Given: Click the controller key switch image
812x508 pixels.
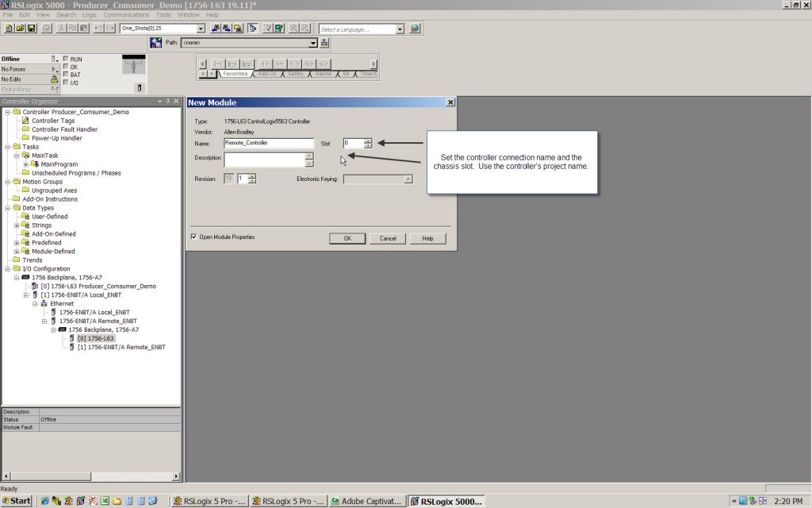Looking at the screenshot, I should 133,65.
